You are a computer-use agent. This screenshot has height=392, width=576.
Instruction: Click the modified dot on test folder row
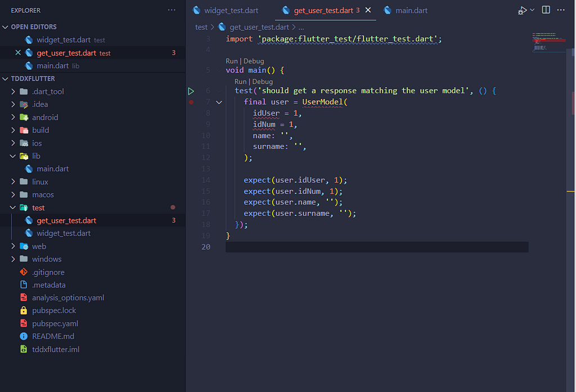click(x=173, y=208)
